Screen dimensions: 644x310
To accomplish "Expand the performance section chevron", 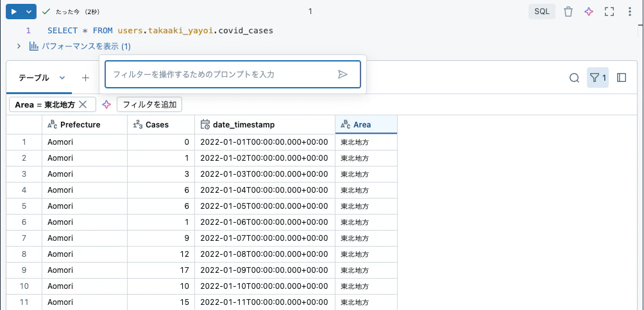I will [x=19, y=46].
